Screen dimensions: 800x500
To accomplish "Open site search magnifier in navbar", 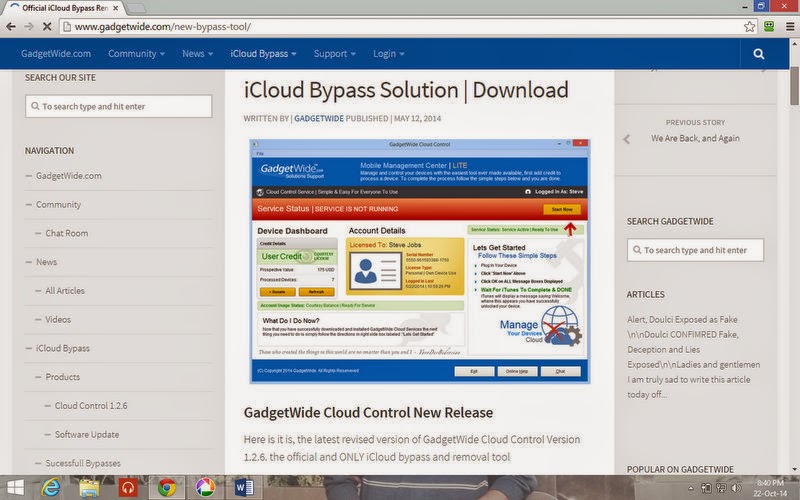I will click(x=759, y=54).
